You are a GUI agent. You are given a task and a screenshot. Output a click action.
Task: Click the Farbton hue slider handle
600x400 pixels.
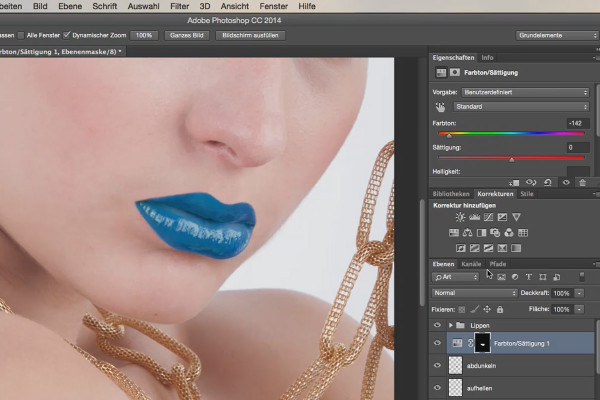[x=449, y=136]
